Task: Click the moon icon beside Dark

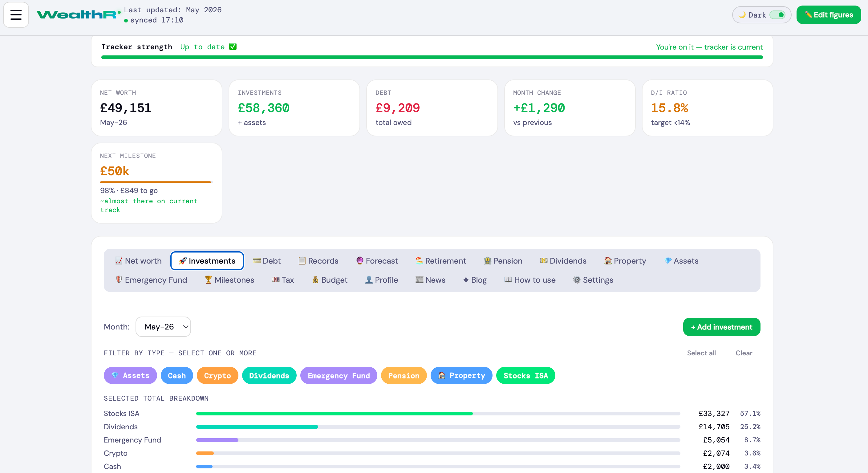Action: pos(742,15)
